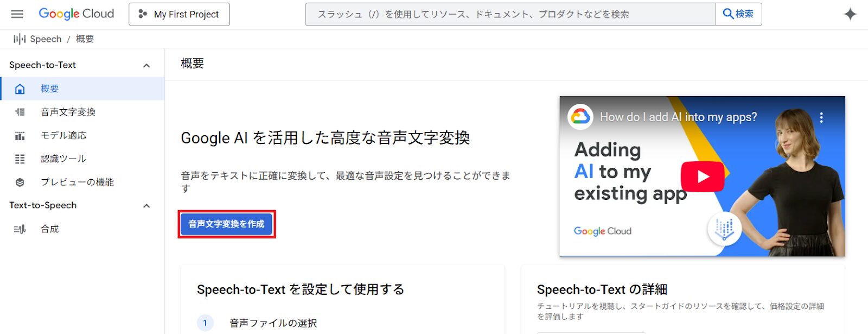Click the Google Cloud logo
The width and height of the screenshot is (868, 334).
[76, 14]
